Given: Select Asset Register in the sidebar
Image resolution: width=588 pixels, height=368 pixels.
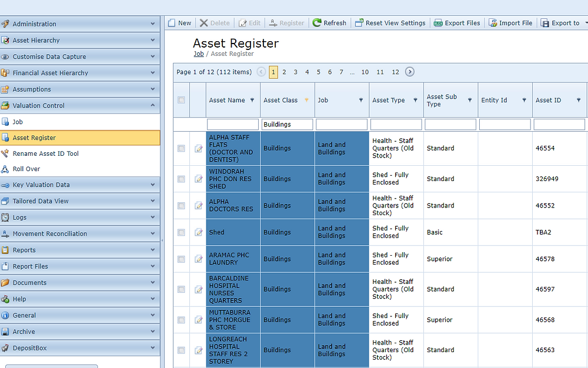Looking at the screenshot, I should (x=80, y=138).
